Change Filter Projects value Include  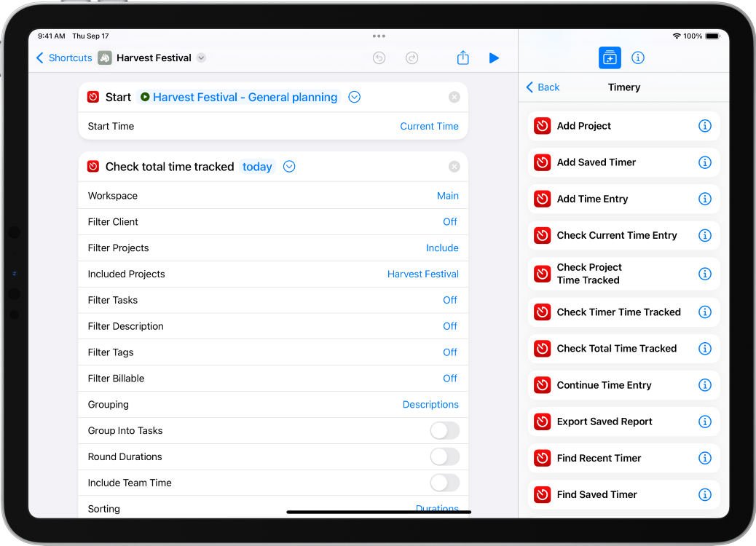442,248
